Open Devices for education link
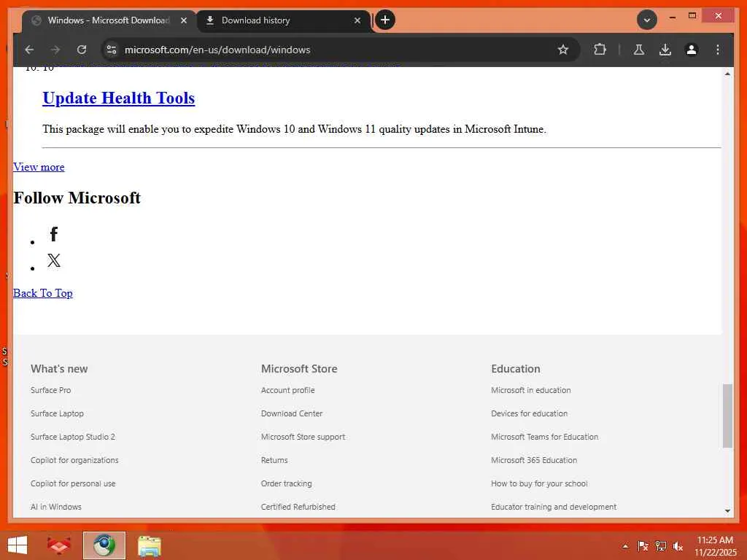This screenshot has height=560, width=747. coord(530,413)
